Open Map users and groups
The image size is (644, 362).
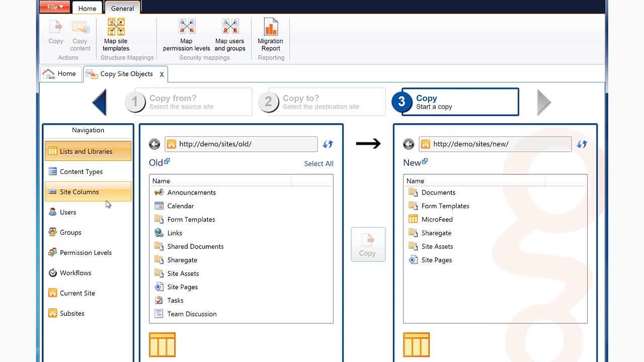[x=230, y=35]
